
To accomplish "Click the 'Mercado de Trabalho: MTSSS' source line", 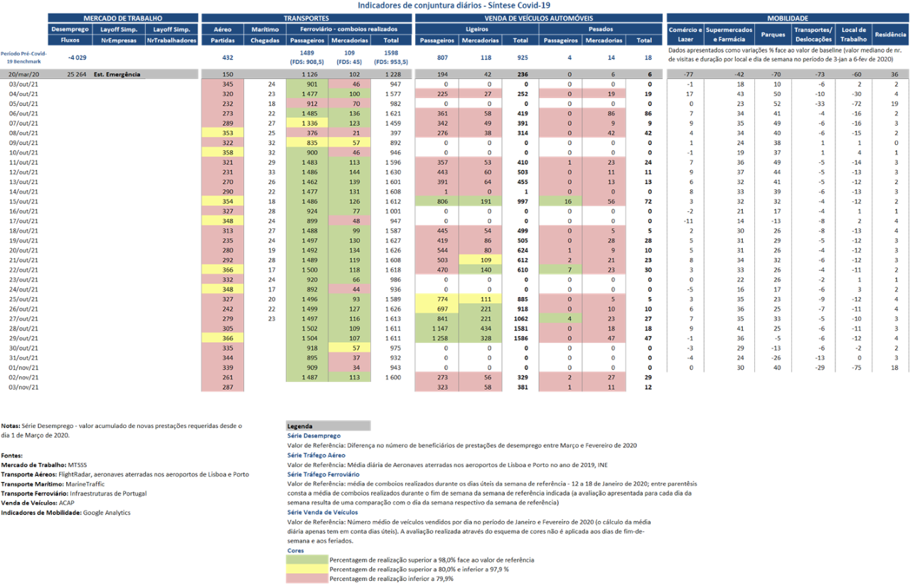I will (44, 464).
